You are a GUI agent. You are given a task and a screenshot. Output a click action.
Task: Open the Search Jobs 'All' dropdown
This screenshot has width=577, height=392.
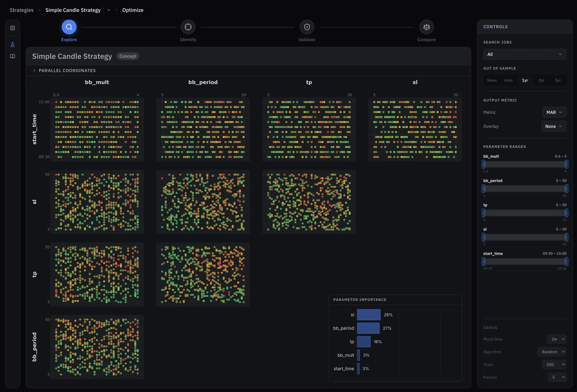(525, 54)
